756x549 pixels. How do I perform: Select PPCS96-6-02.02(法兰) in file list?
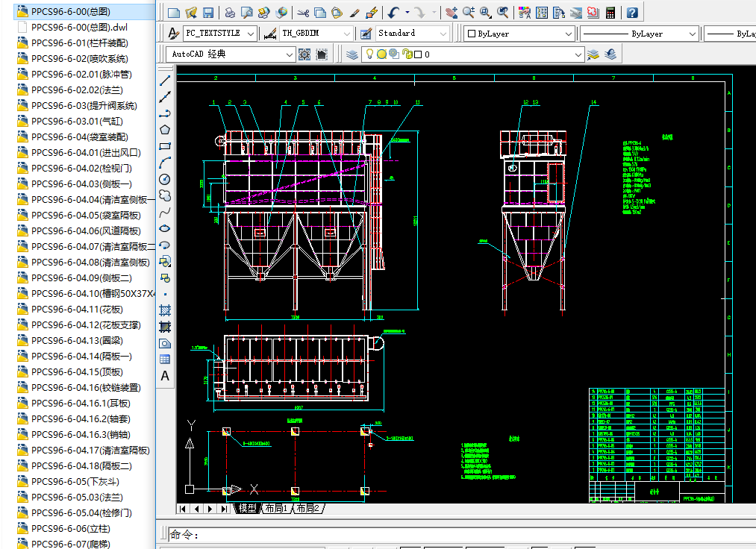coord(77,90)
